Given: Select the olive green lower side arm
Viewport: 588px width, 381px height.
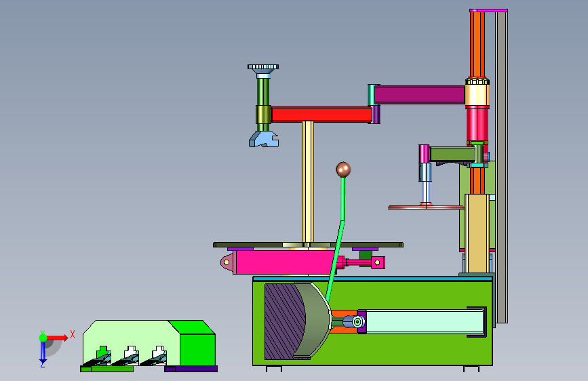Looking at the screenshot, I should [452, 154].
